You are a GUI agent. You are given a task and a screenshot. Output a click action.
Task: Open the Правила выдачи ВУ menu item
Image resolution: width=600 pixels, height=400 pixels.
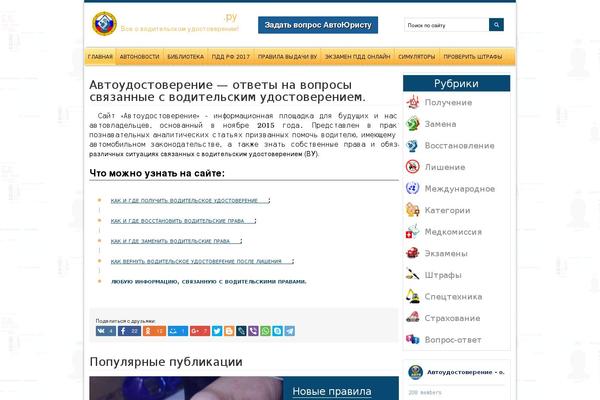287,57
